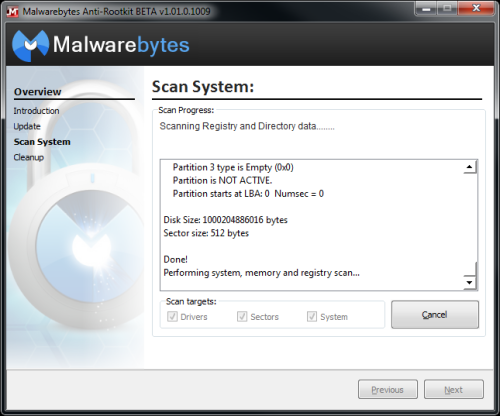Click the 'Partition is NOT ACTIVE.' log line
The image size is (500, 416).
point(222,180)
